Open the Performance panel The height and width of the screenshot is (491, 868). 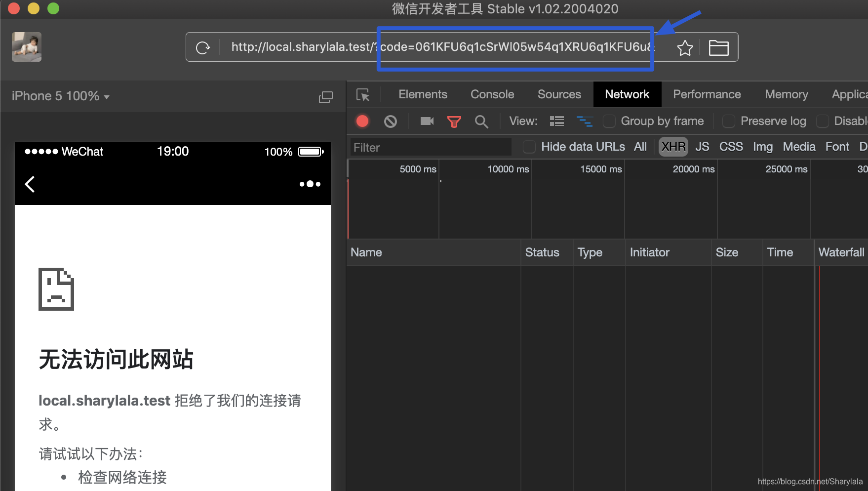click(x=707, y=94)
